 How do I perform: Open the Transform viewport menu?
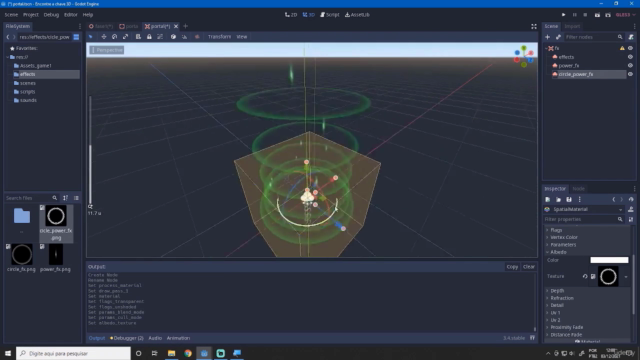(219, 37)
